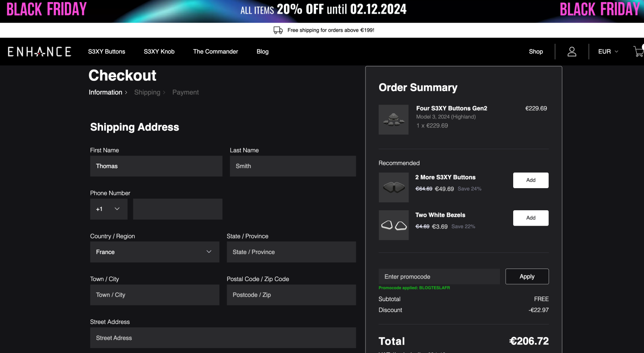Add Two White Bezels to order
Image resolution: width=644 pixels, height=353 pixels.
[530, 218]
